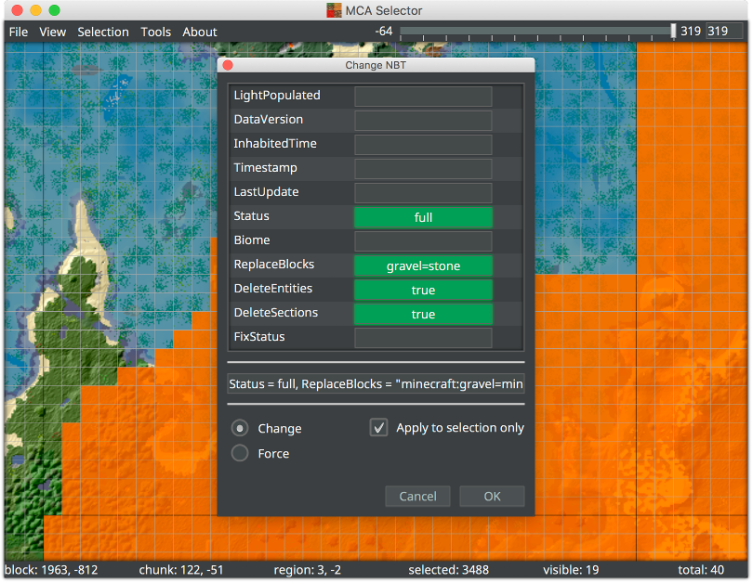Select the Force radio option
The height and width of the screenshot is (582, 752).
[240, 454]
